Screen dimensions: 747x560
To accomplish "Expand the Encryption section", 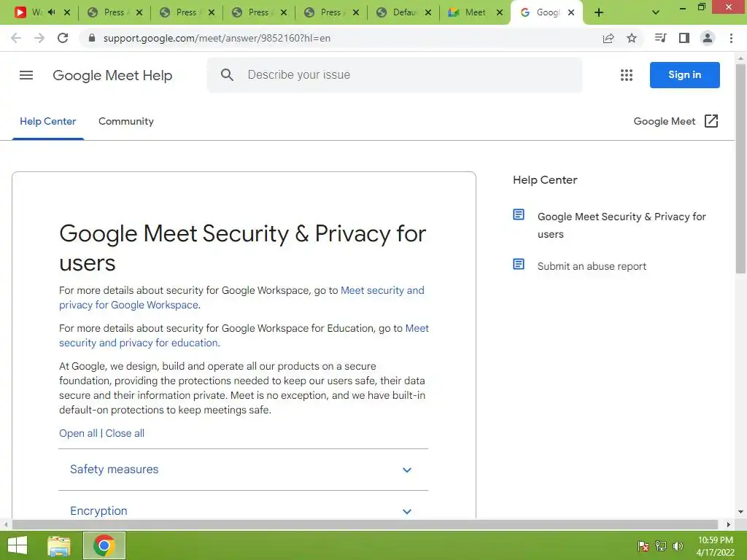I will pos(244,511).
